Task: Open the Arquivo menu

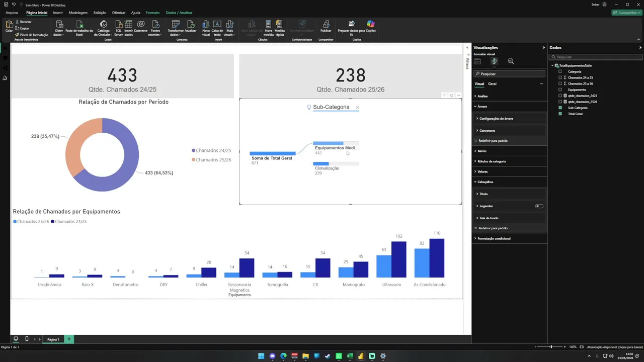Action: 12,13
